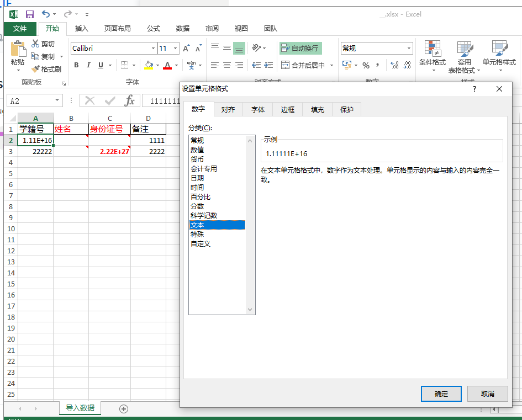Viewport: 522px width, 420px height.
Task: Increase font size with large A icon
Action: click(187, 48)
